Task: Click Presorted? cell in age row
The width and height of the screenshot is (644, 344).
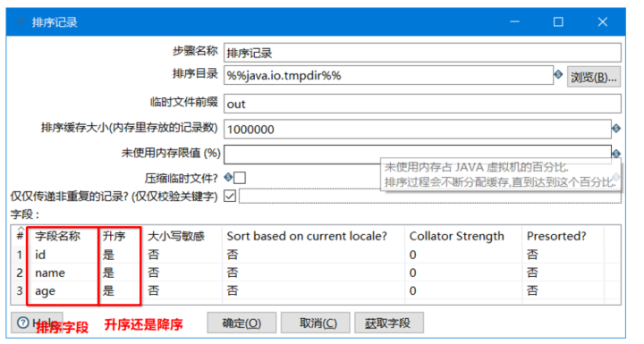Action: tap(563, 290)
